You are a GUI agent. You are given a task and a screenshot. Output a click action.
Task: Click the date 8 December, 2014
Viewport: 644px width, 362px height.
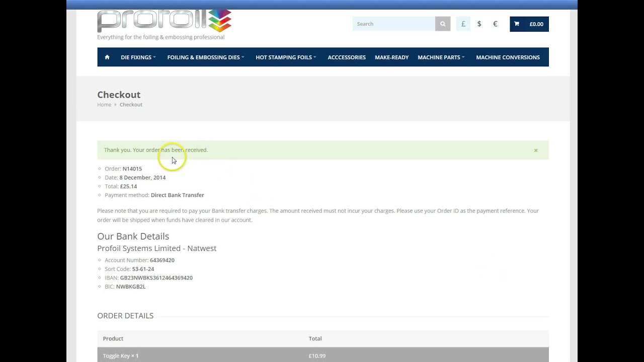(x=142, y=177)
